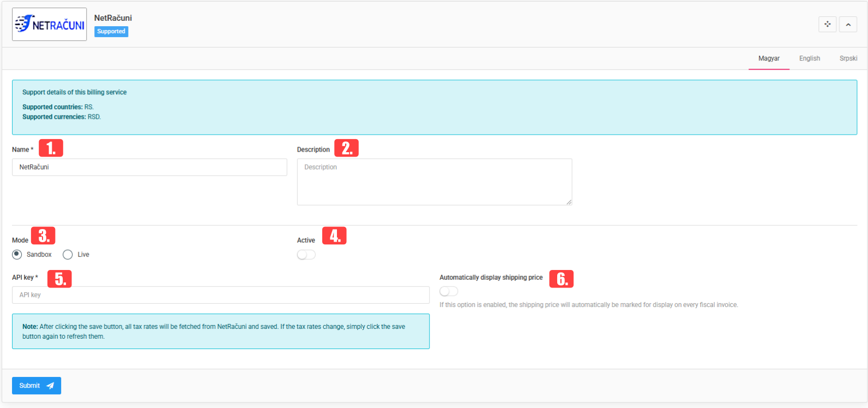Screen dimensions: 868x408
Task: Toggle Automatically display shipping price
Action: click(449, 291)
